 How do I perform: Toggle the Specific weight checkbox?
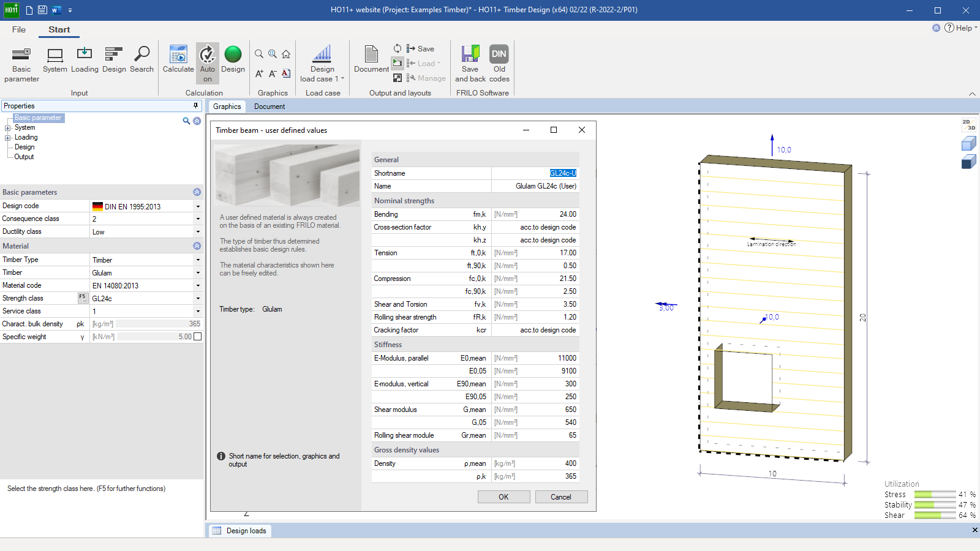point(197,337)
